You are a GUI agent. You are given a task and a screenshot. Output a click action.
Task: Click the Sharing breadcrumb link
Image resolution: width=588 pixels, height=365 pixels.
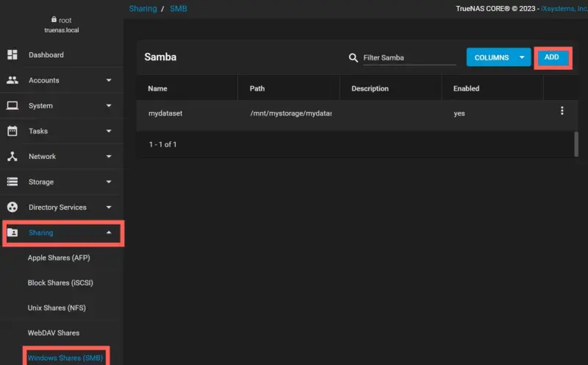point(143,9)
